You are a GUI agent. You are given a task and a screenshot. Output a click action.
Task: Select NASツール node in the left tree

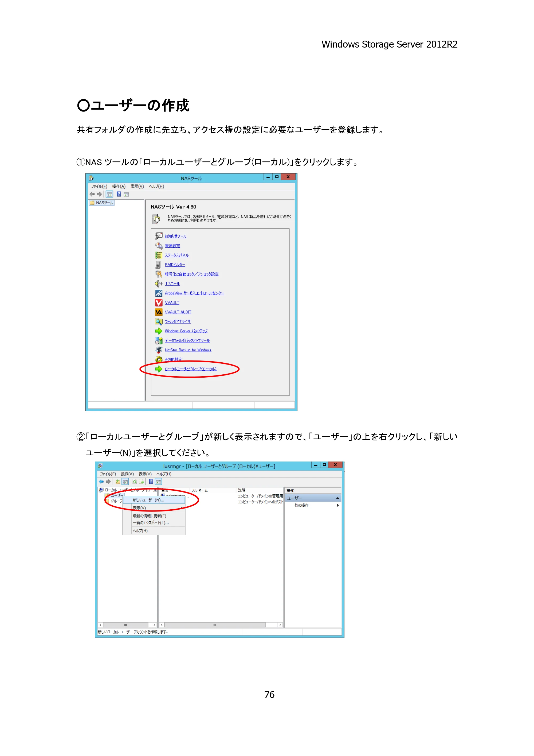click(102, 203)
